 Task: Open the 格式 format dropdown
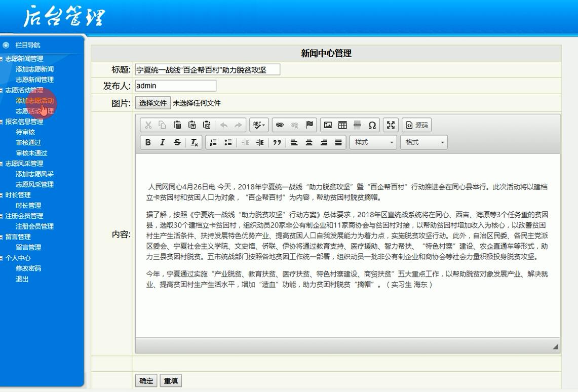[425, 142]
